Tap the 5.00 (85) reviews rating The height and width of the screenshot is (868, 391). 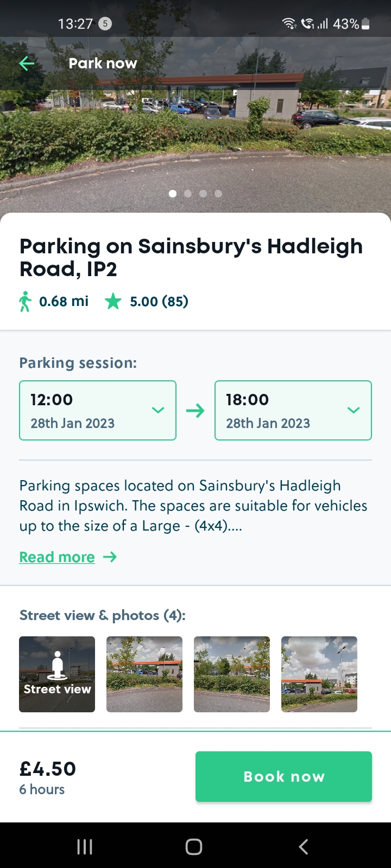pos(159,302)
